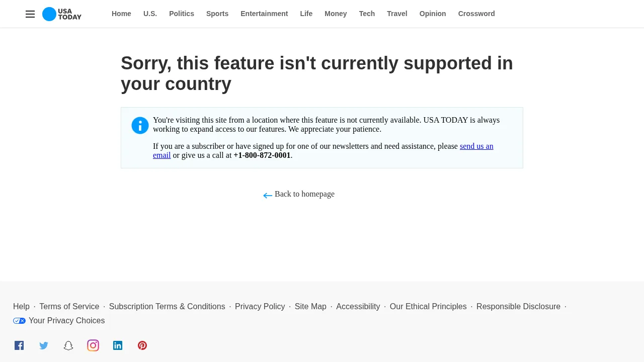Navigate to the Money section
The height and width of the screenshot is (362, 644).
click(x=335, y=14)
